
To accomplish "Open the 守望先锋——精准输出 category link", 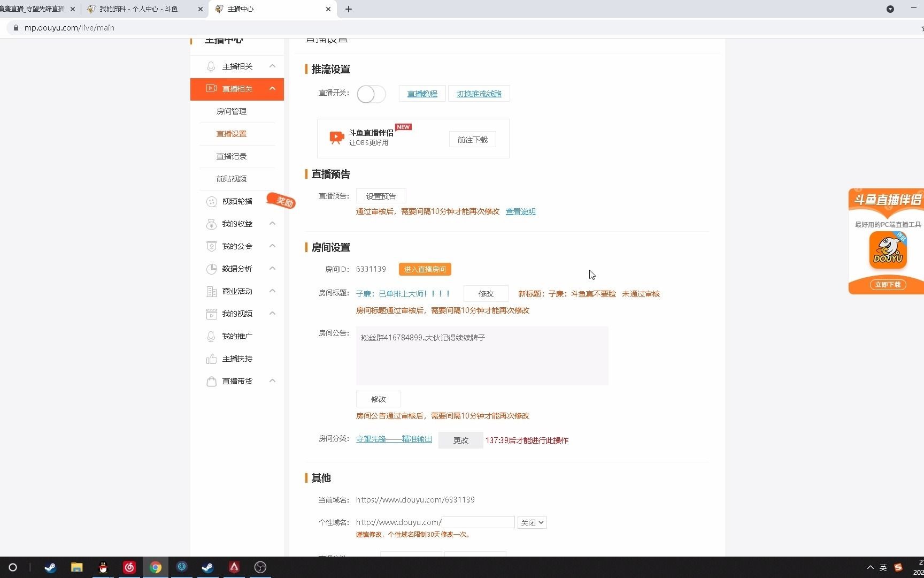I will click(394, 439).
